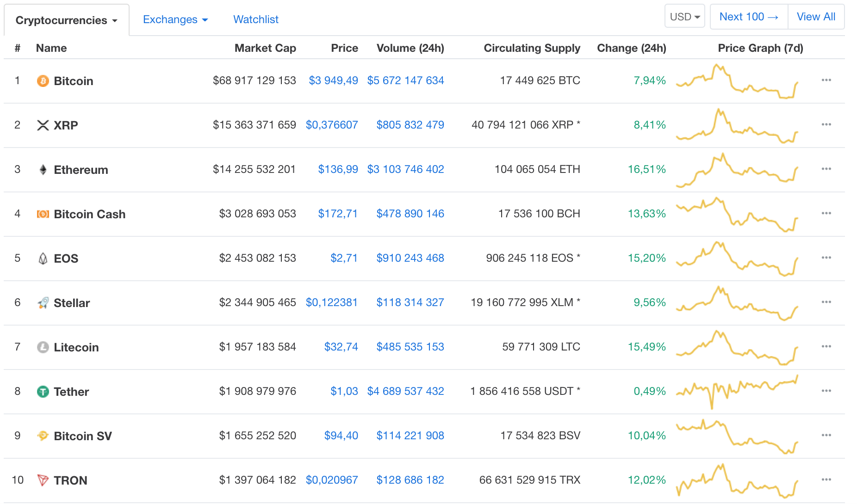Image resolution: width=857 pixels, height=504 pixels.
Task: Click the Bitcoin Cash logo icon
Action: click(43, 214)
